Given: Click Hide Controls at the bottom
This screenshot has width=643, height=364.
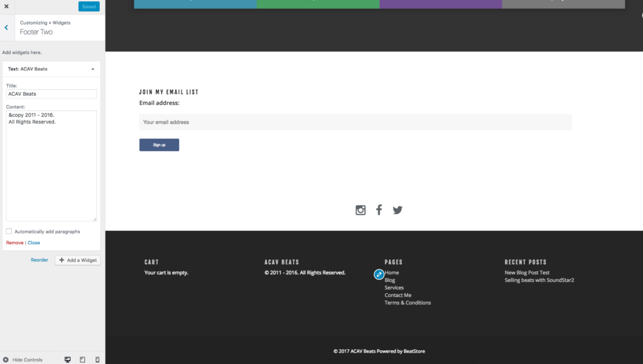Looking at the screenshot, I should (x=23, y=360).
